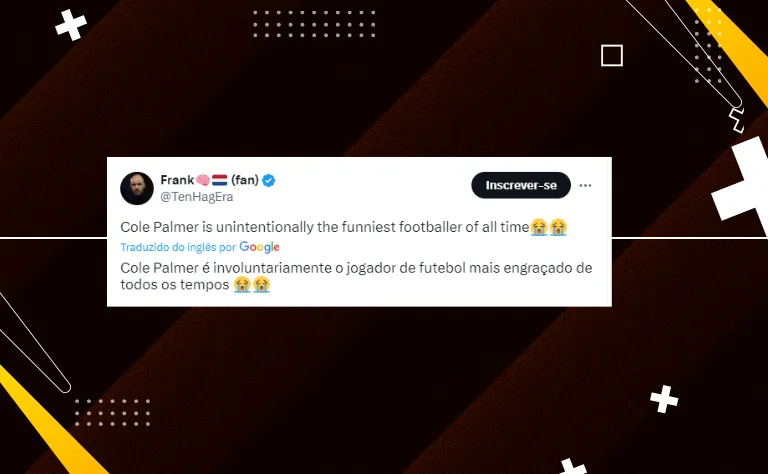Click the blue verified badge
The width and height of the screenshot is (768, 474).
(269, 180)
